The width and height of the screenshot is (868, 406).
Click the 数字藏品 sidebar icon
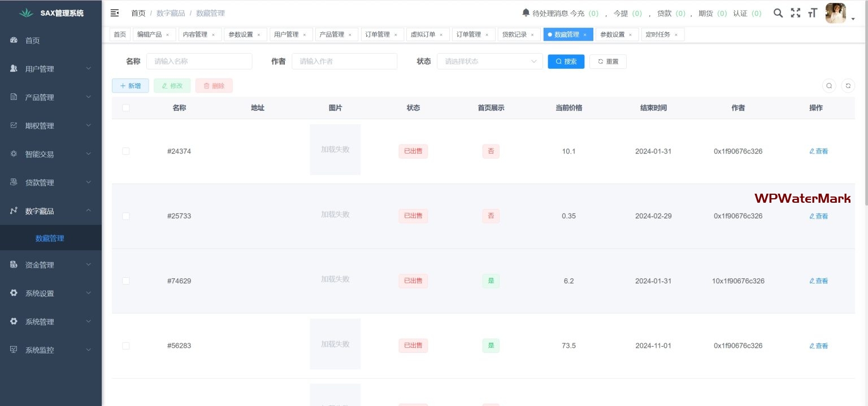(14, 211)
